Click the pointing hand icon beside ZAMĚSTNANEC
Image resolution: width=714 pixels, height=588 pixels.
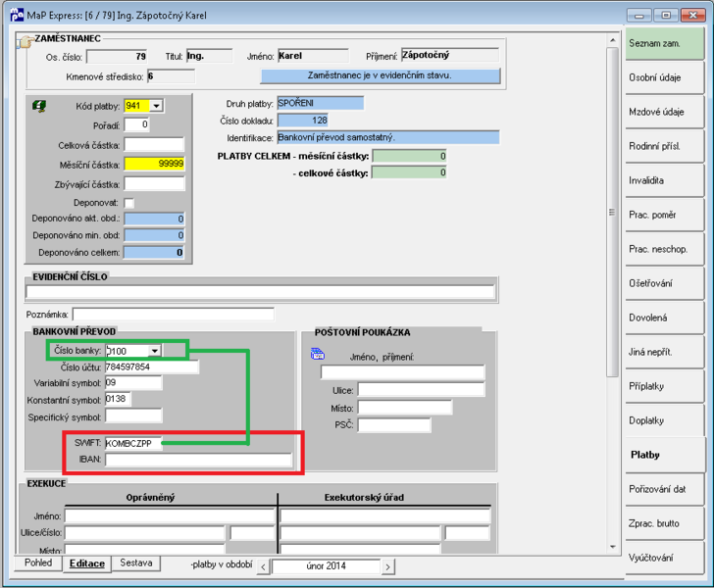tap(25, 41)
